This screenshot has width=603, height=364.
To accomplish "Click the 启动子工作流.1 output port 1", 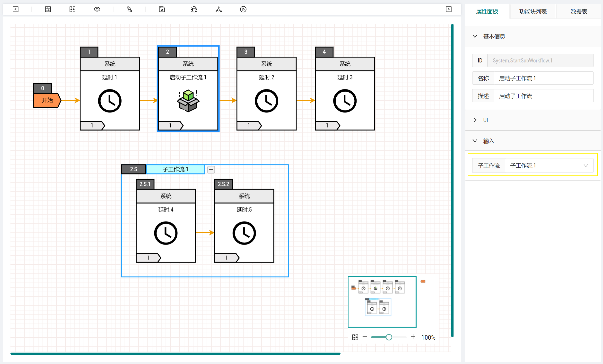I will [171, 125].
